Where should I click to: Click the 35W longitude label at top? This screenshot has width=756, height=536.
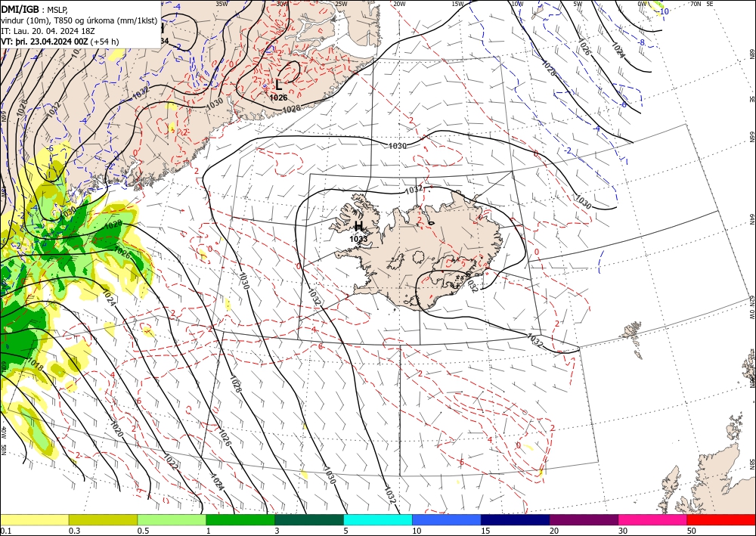pyautogui.click(x=222, y=4)
